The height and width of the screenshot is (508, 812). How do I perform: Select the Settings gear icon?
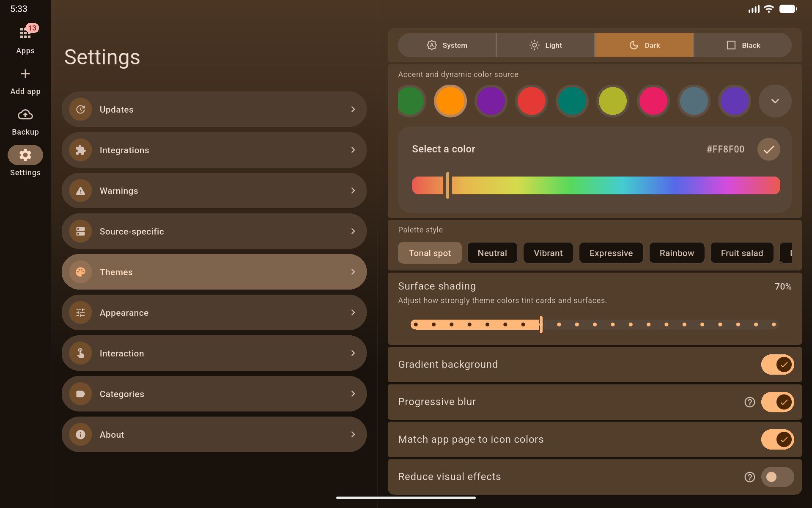pos(25,155)
